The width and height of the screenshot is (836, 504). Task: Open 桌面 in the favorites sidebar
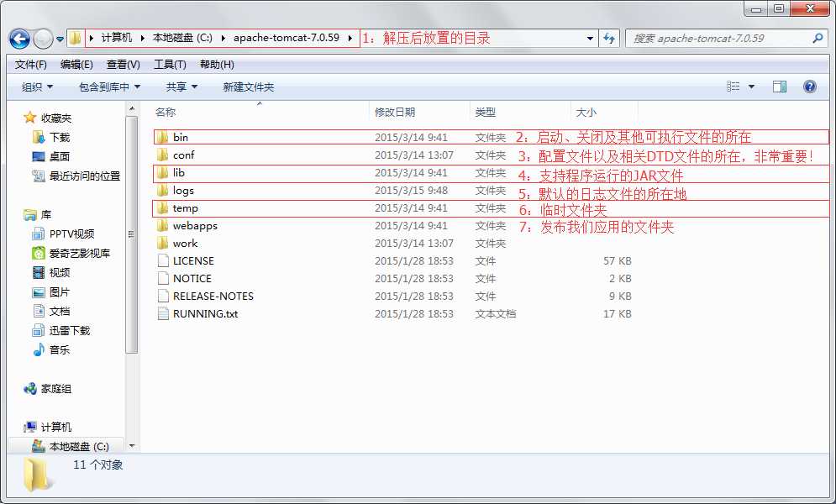59,156
